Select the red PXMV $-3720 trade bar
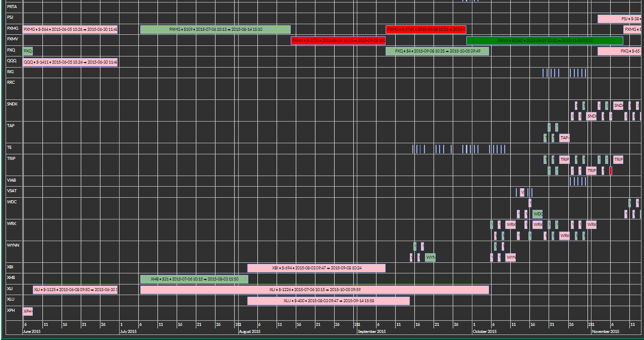The height and width of the screenshot is (340, 644). 339,40
